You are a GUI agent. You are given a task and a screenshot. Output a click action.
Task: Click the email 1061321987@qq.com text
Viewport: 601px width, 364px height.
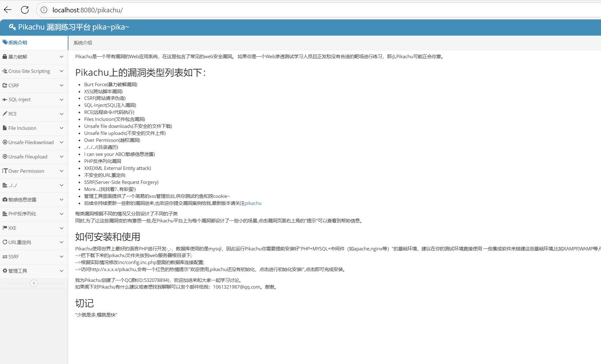click(x=236, y=287)
